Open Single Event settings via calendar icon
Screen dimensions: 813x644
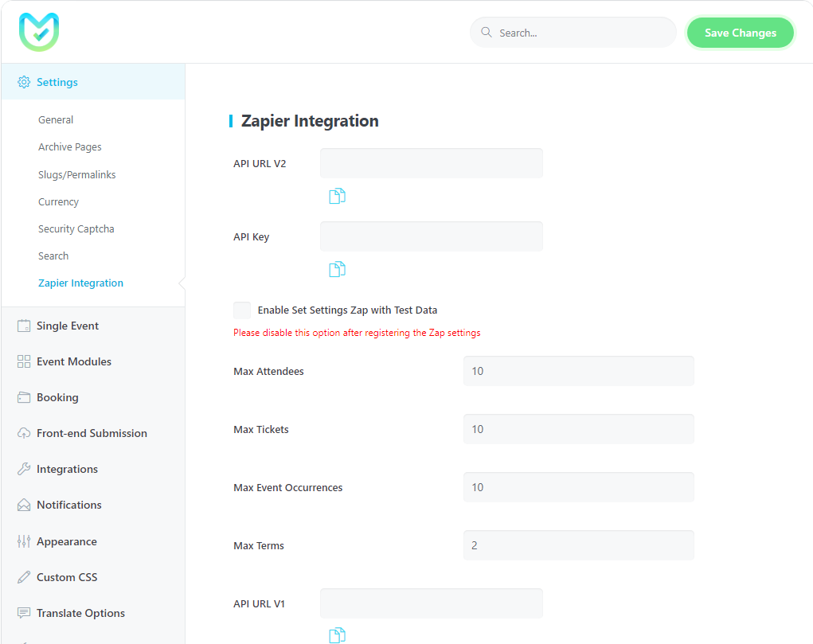point(24,326)
